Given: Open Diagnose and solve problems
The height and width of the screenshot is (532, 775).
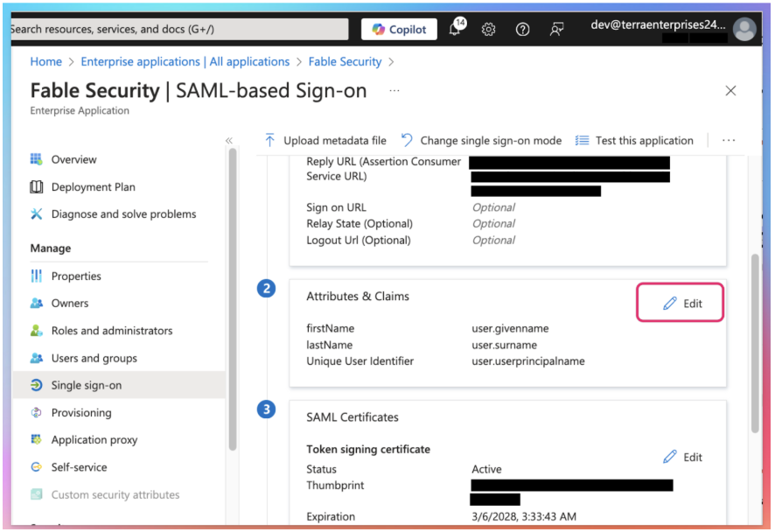Looking at the screenshot, I should [123, 214].
